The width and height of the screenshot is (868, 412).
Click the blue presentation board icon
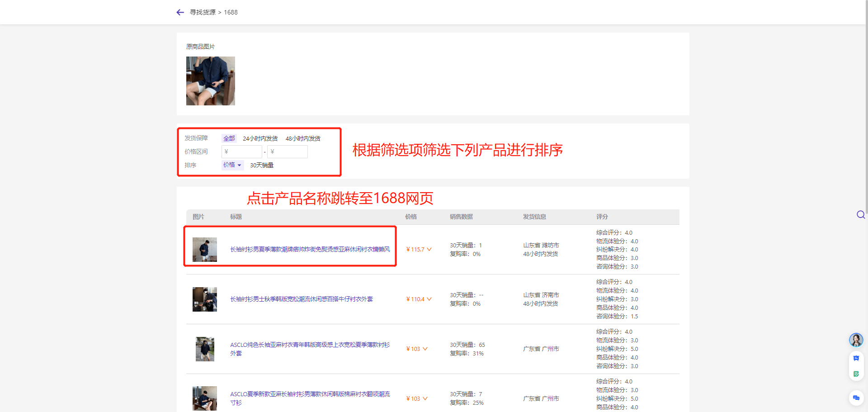pyautogui.click(x=856, y=358)
